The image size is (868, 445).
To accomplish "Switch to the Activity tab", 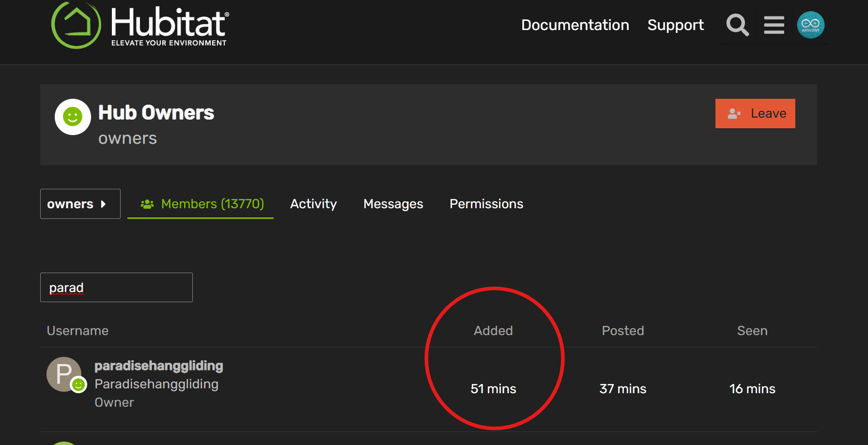I will (313, 204).
